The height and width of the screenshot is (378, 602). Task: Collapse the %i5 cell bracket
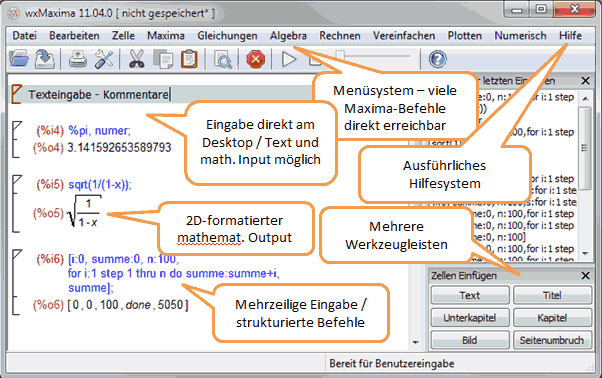pyautogui.click(x=16, y=204)
